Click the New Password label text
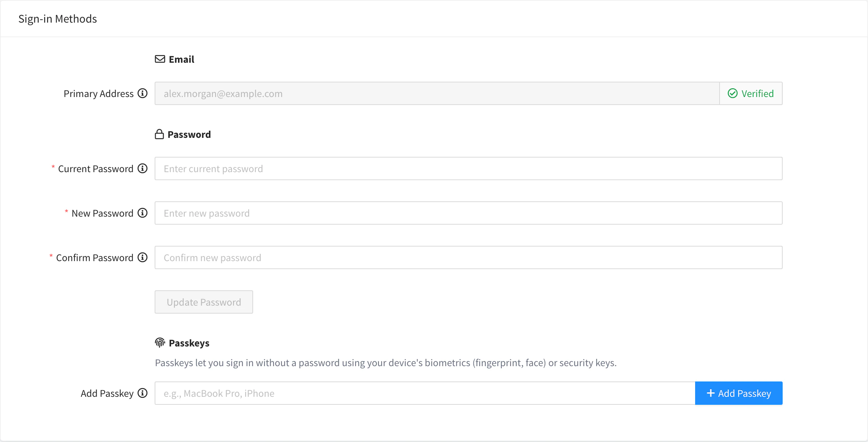The width and height of the screenshot is (868, 442). point(102,213)
